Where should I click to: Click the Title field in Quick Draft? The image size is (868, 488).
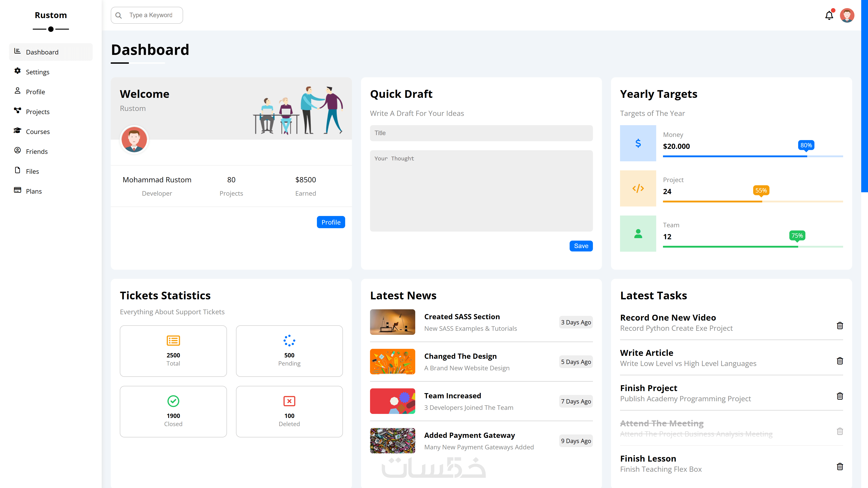tap(481, 133)
